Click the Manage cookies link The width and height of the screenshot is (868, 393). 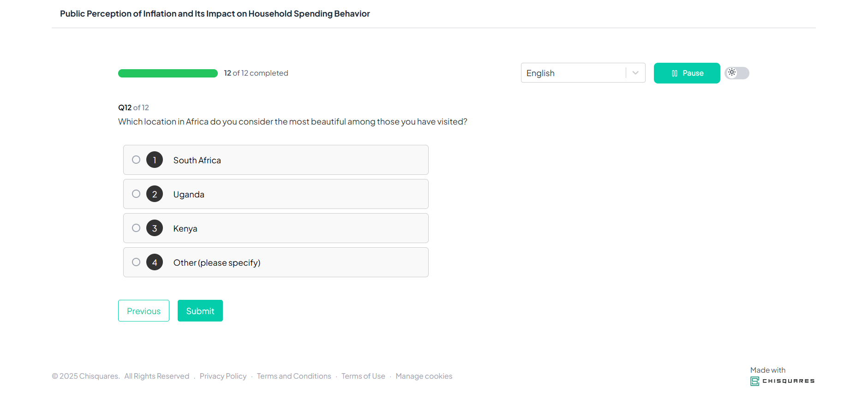424,376
